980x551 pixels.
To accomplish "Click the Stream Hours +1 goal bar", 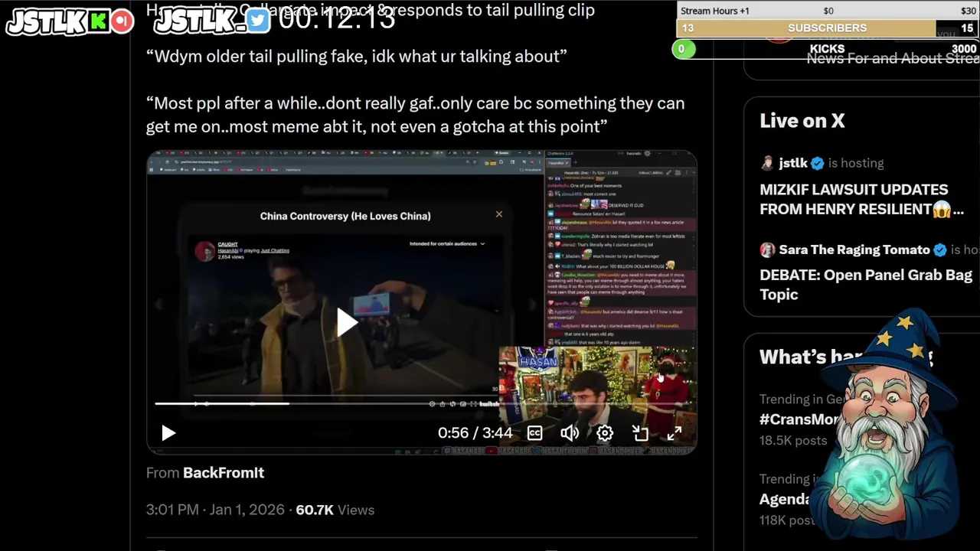I will (x=828, y=11).
